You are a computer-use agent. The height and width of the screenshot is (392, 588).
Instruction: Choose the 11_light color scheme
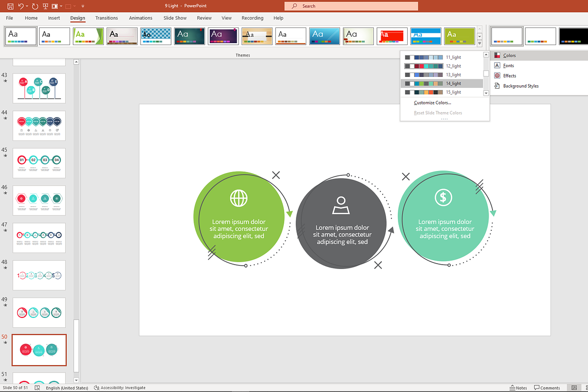441,57
